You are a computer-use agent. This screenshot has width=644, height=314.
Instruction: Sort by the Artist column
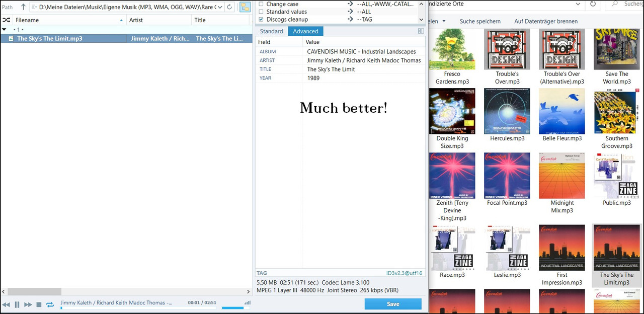[159, 20]
